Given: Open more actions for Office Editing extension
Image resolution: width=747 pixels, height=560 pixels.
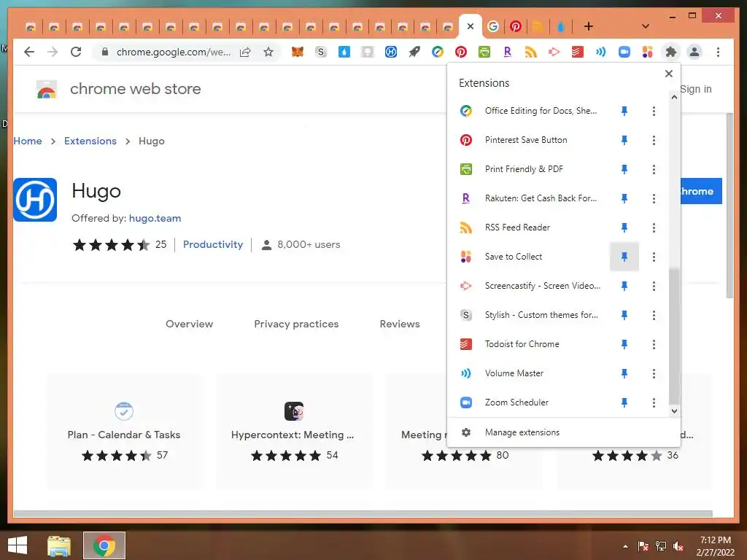Looking at the screenshot, I should (x=654, y=111).
